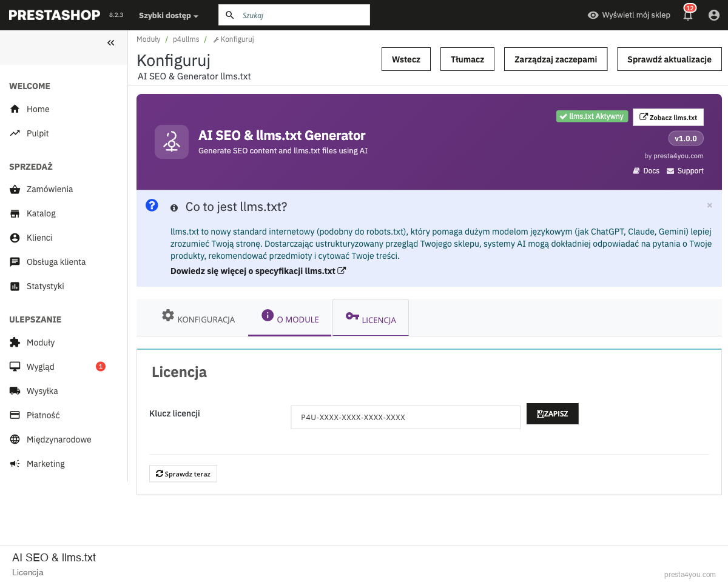The height and width of the screenshot is (588, 728).
Task: Open the Docs link in banner
Action: [646, 171]
